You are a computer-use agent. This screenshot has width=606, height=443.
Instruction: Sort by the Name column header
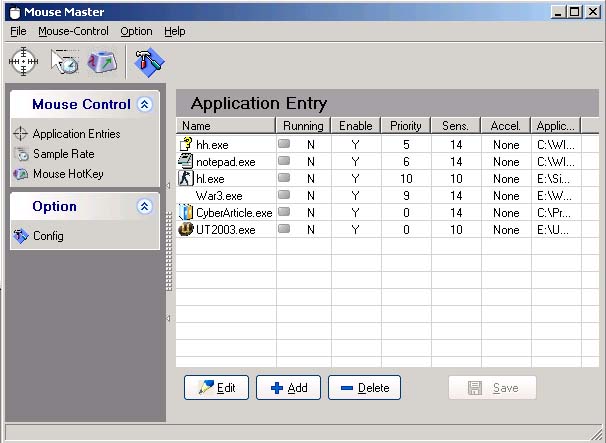226,126
